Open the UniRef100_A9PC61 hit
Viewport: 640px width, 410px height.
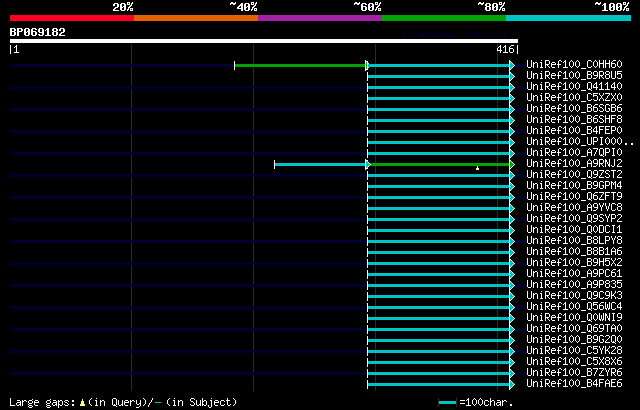574,274
